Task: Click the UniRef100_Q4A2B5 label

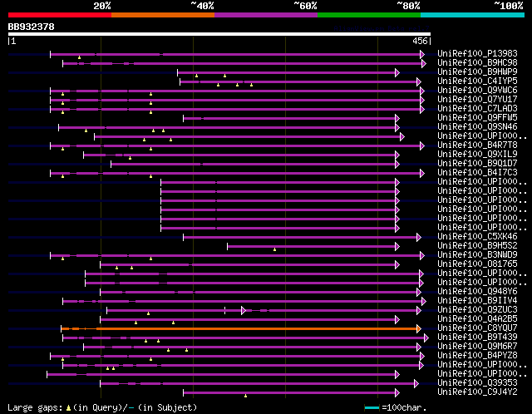Action: (x=477, y=318)
